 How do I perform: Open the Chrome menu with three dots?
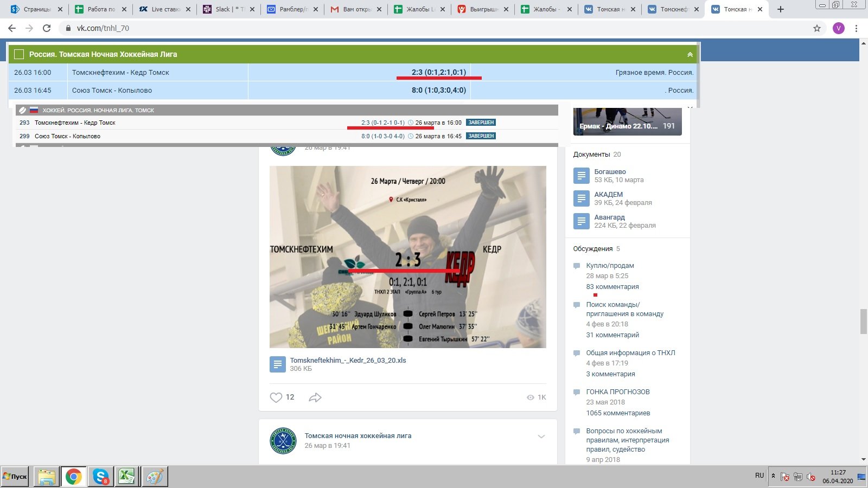856,28
